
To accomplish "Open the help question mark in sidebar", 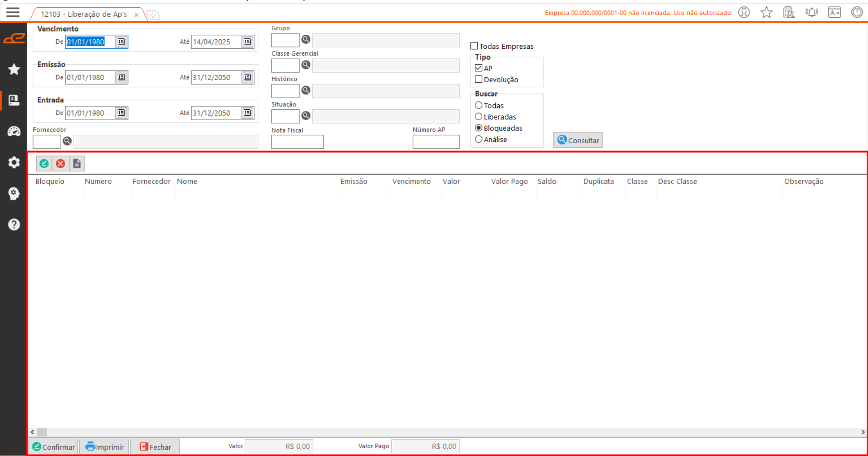I will (14, 225).
